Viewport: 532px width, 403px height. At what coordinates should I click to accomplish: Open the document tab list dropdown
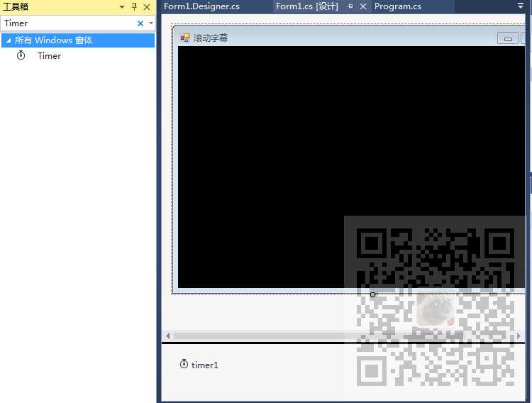click(521, 6)
